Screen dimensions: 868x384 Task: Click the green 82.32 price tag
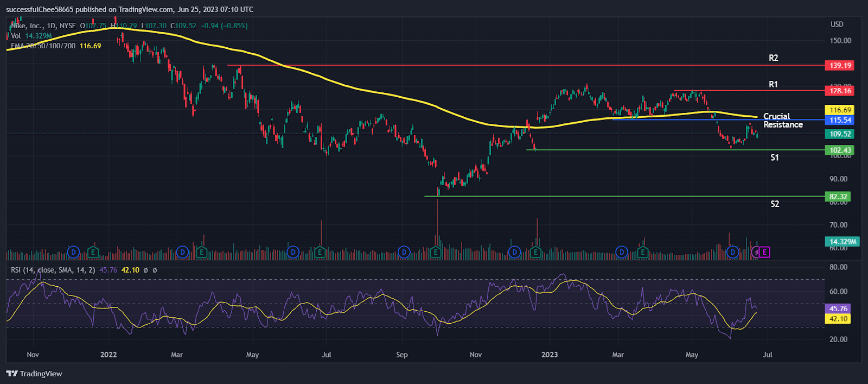click(838, 197)
